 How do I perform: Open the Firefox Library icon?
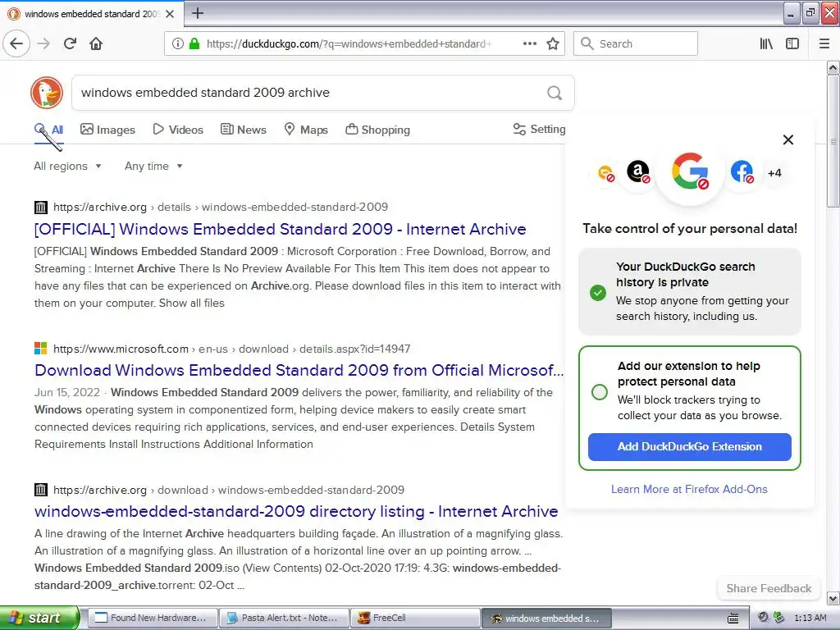[x=766, y=43]
